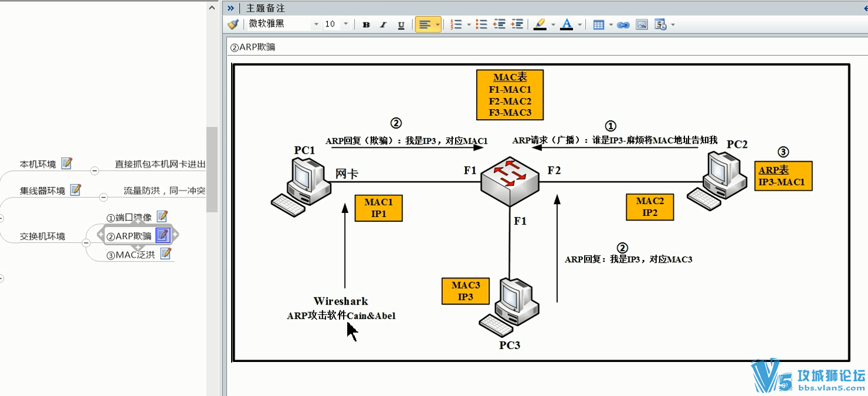Viewport: 868px width, 396px height.
Task: Open the note icon next to 本机环境
Action: (x=67, y=163)
